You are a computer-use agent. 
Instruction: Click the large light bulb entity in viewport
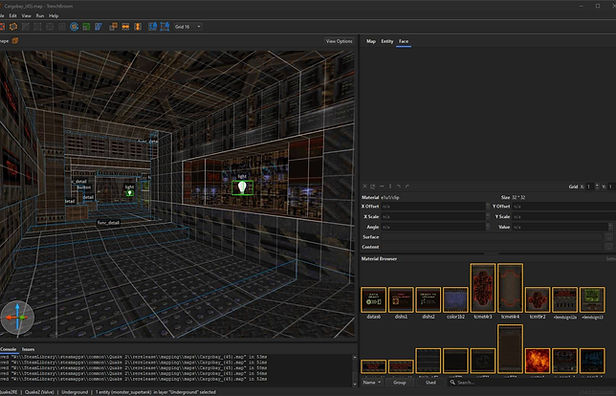(x=242, y=187)
